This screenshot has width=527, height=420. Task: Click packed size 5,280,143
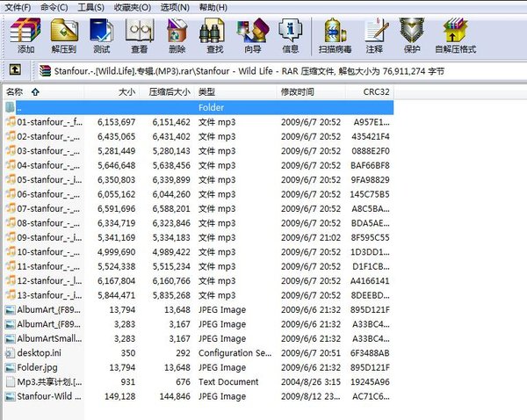pos(171,150)
